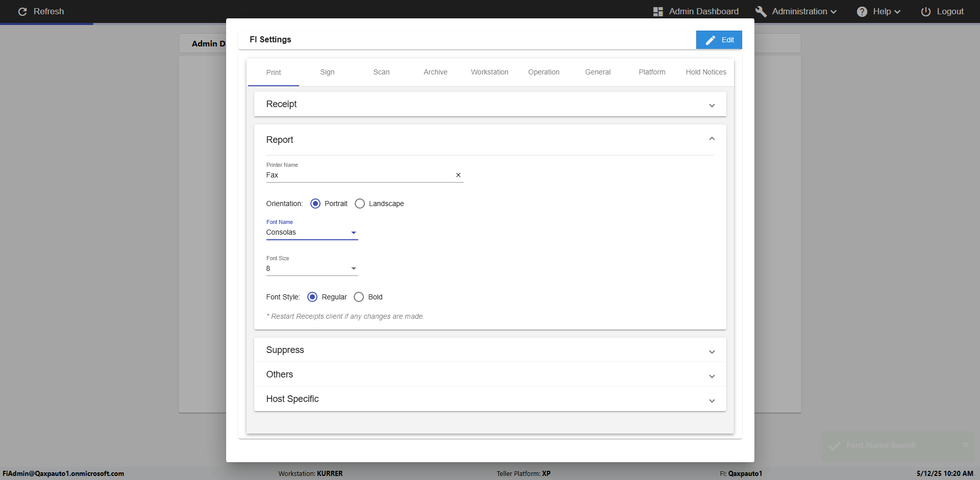
Task: Click the Help question mark icon
Action: (862, 11)
